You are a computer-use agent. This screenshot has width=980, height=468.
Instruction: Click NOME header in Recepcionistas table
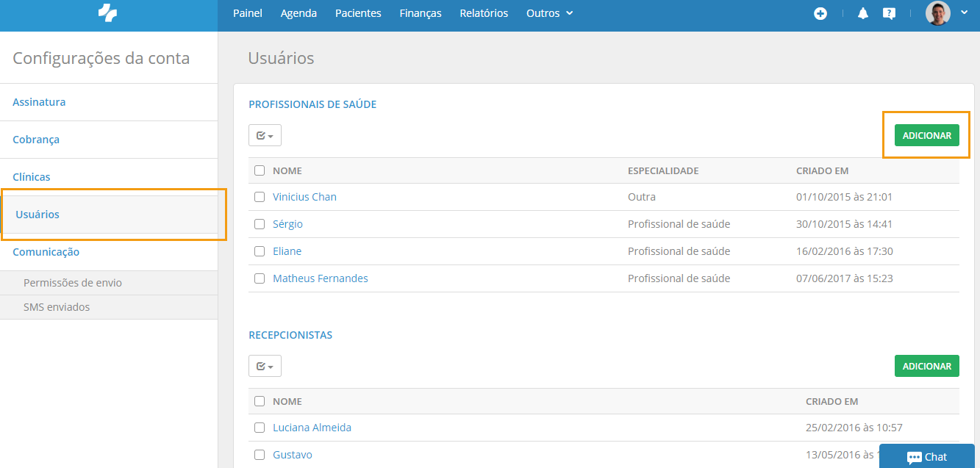287,401
